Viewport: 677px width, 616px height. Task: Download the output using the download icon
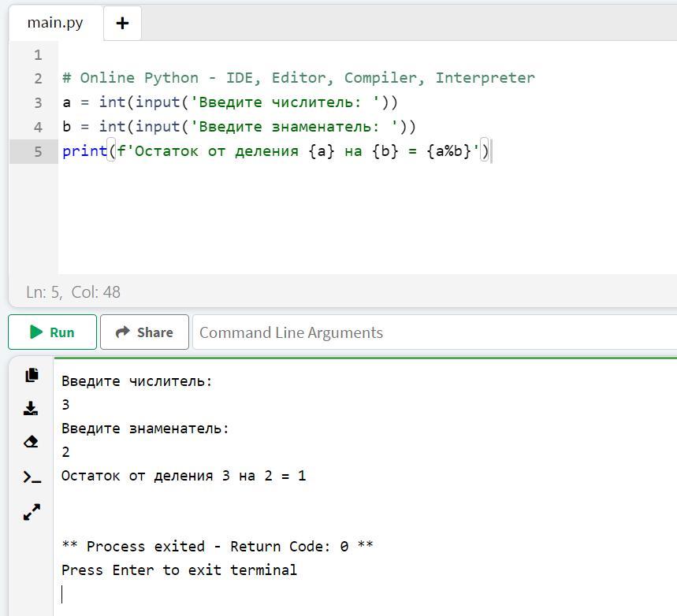click(31, 408)
